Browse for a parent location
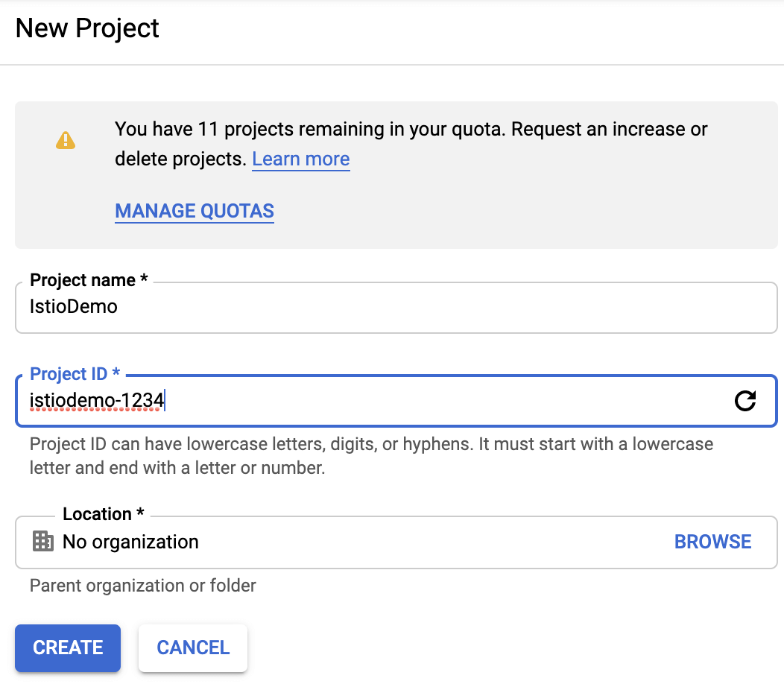 712,542
